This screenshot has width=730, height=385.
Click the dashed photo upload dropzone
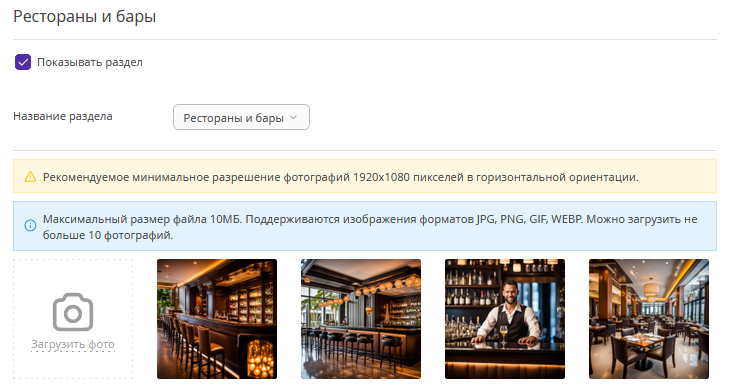[73, 319]
